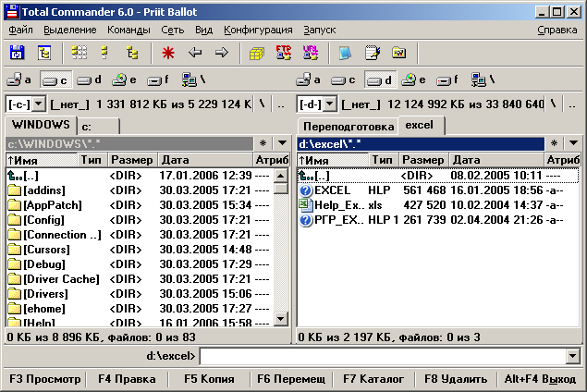Image resolution: width=587 pixels, height=392 pixels.
Task: Select drive f in right drive bar
Action: click(447, 80)
